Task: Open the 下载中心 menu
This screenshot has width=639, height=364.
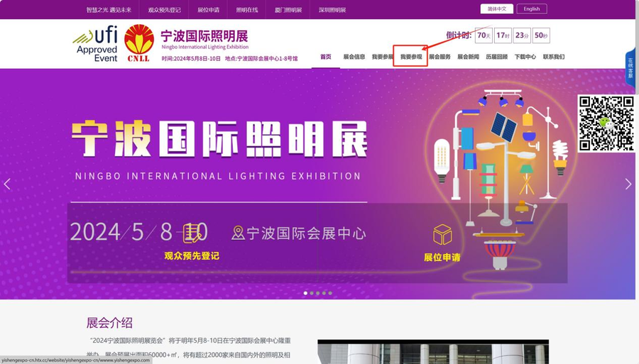Action: click(x=525, y=57)
